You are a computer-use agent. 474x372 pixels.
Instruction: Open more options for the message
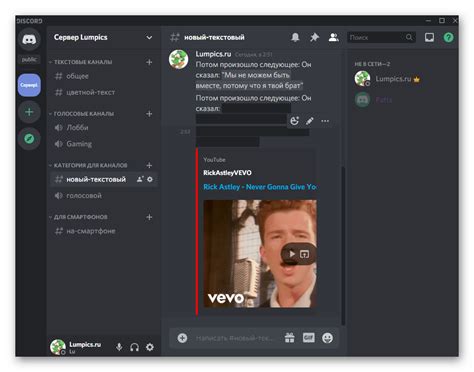pyautogui.click(x=325, y=121)
